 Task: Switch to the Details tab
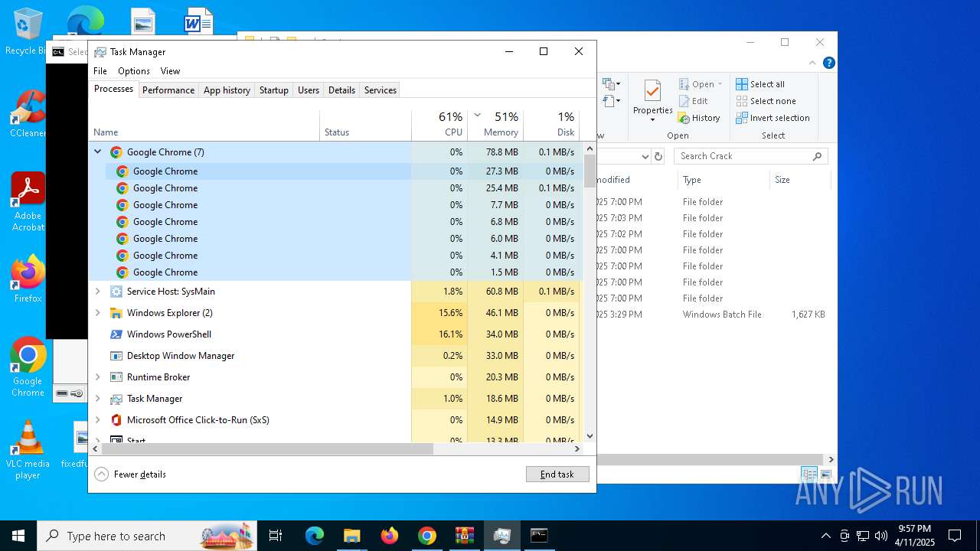341,90
